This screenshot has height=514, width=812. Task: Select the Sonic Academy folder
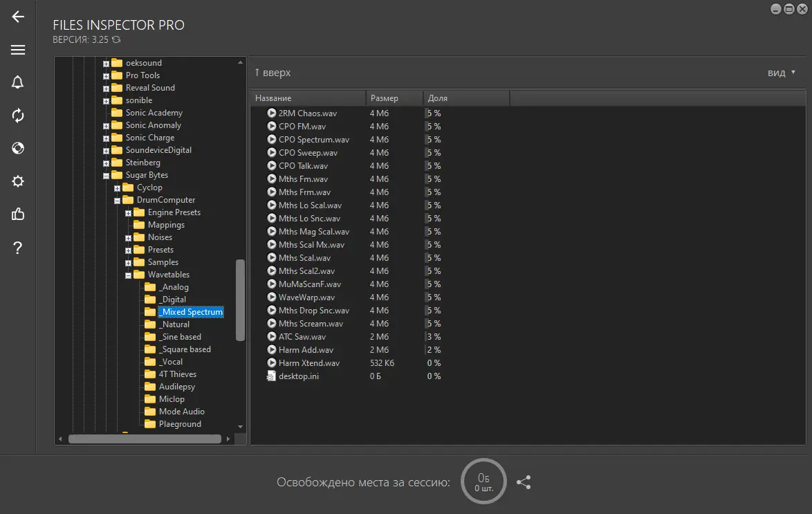[154, 113]
